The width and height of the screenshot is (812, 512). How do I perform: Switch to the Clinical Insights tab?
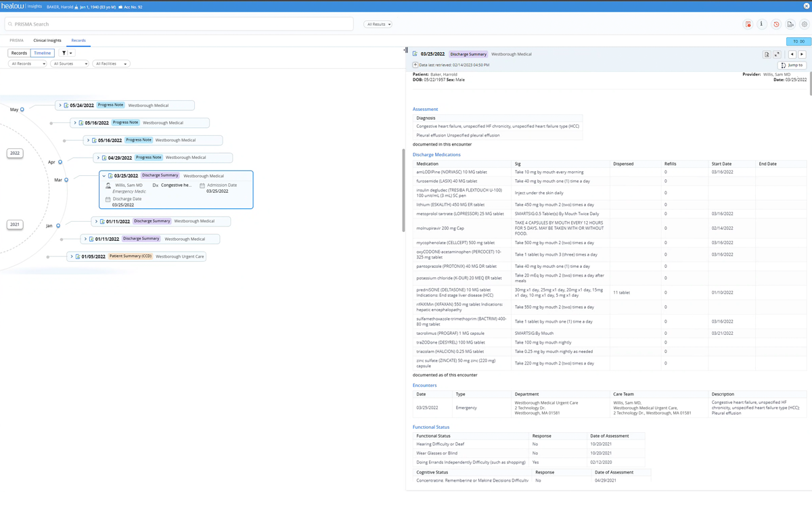47,40
